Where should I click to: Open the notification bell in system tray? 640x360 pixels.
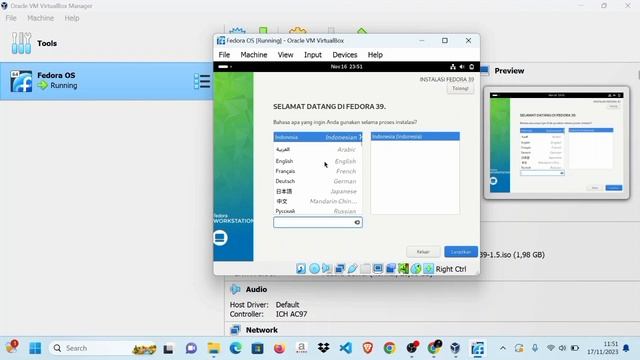coord(626,348)
